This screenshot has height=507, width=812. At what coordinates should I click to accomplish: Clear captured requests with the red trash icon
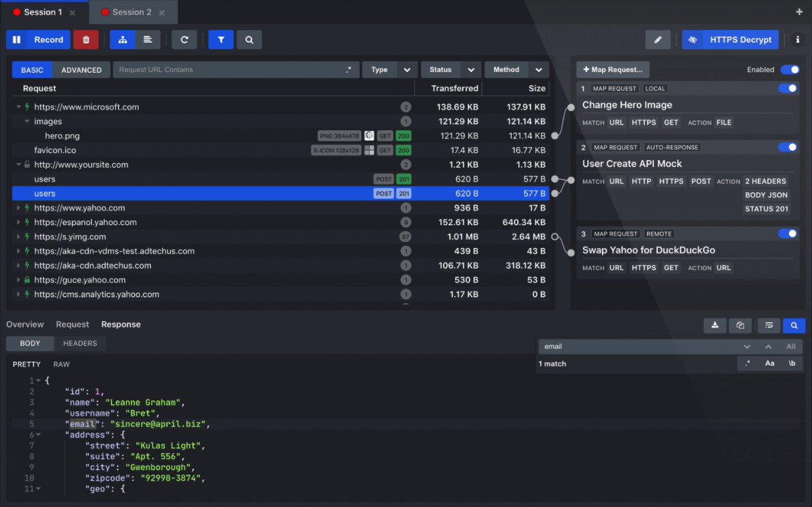86,40
